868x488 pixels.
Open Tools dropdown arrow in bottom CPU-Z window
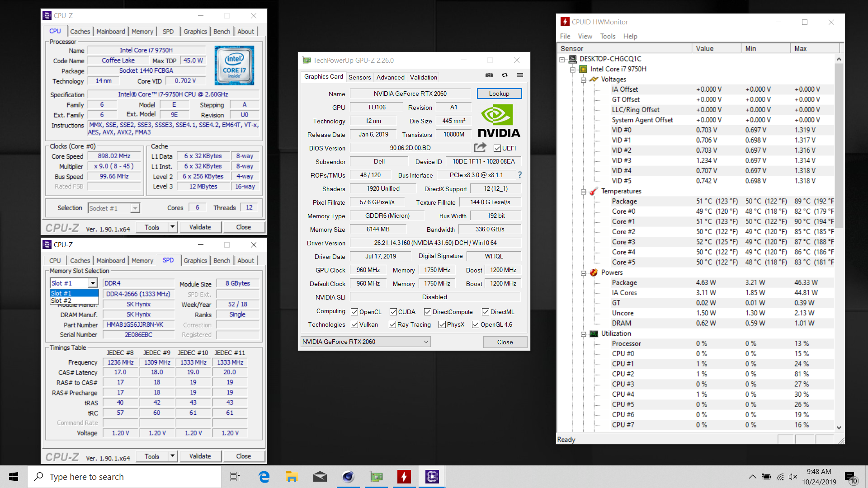pyautogui.click(x=172, y=456)
